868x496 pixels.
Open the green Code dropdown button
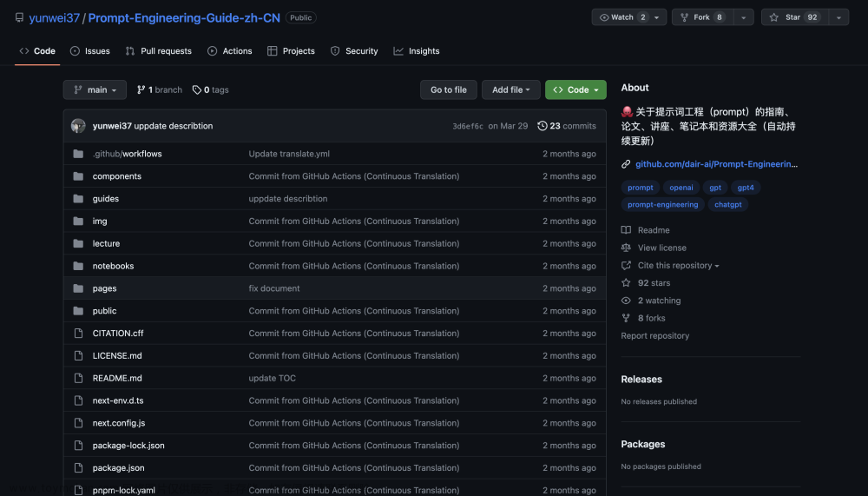(x=575, y=89)
